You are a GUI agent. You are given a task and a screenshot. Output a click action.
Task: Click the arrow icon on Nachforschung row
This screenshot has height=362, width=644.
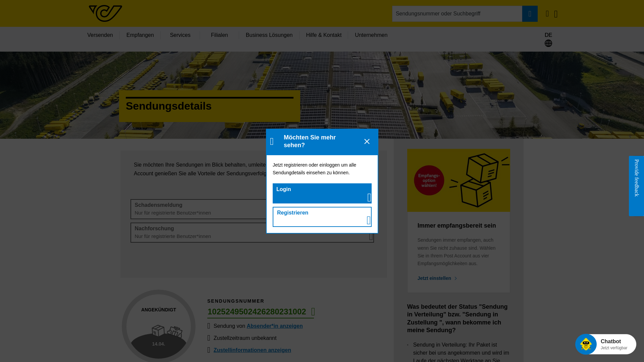(371, 236)
